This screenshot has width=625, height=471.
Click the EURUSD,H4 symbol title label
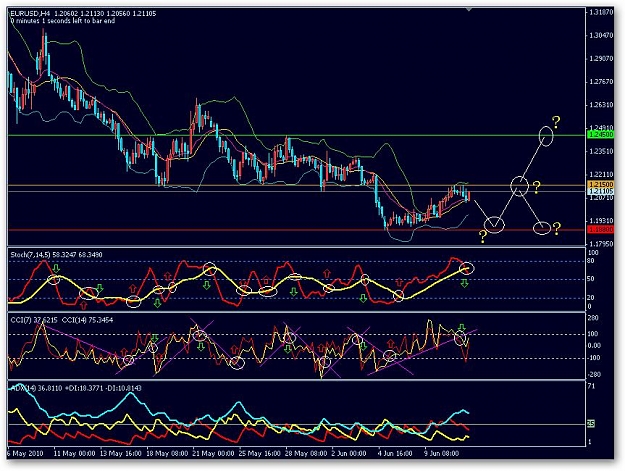tap(30, 14)
